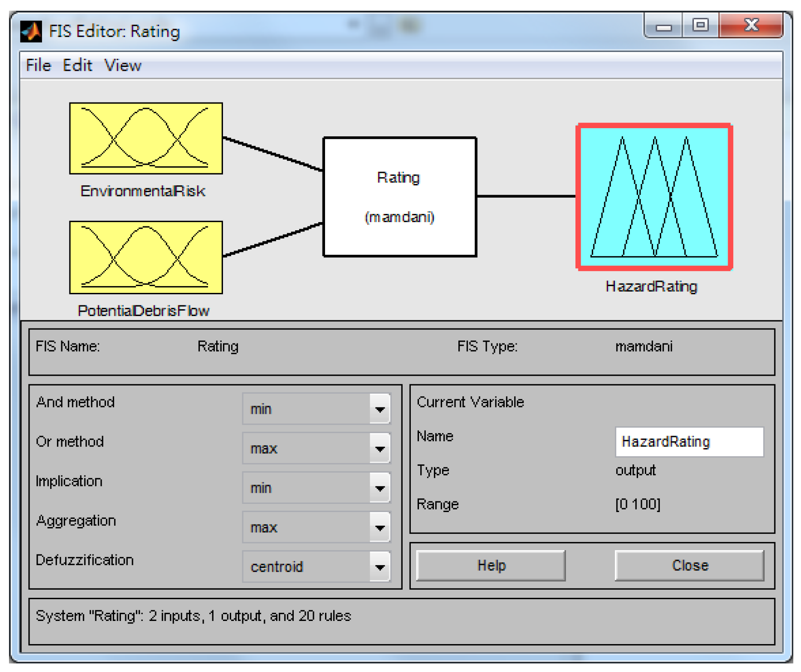801x672 pixels.
Task: Open the Or method dropdown
Action: click(x=316, y=449)
